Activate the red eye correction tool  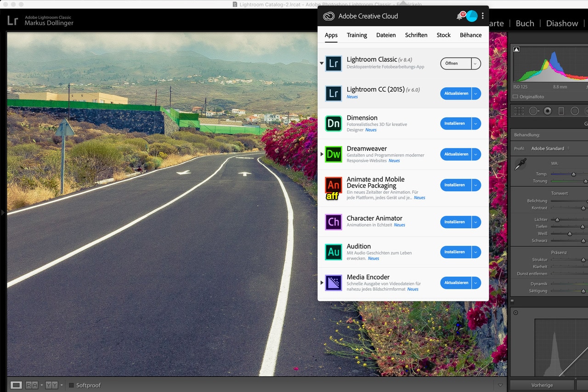point(548,111)
